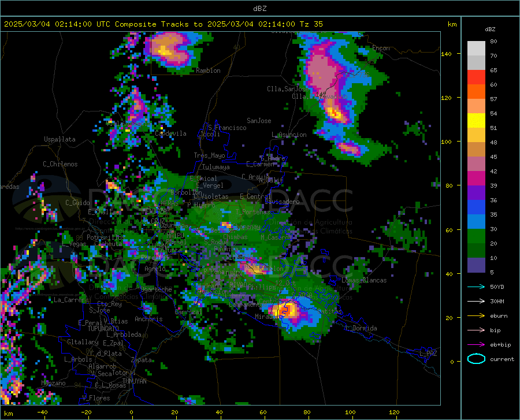Click the L_Dormida map label

point(361,328)
